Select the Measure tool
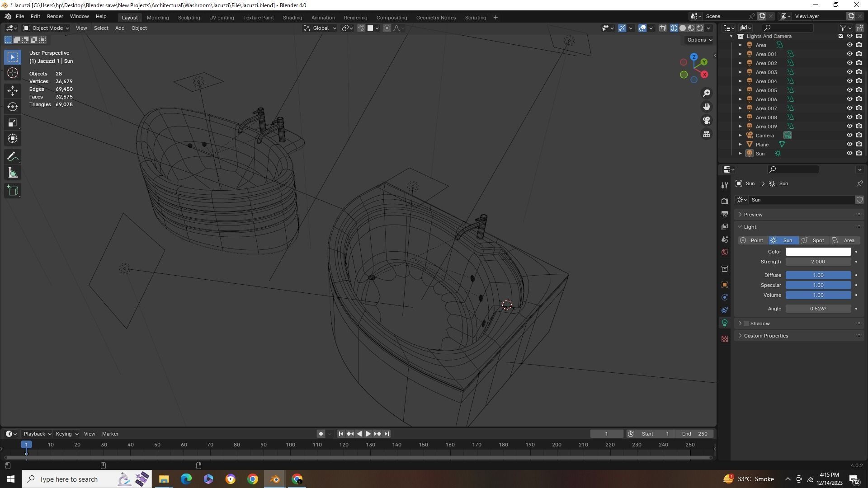868x488 pixels. [13, 173]
